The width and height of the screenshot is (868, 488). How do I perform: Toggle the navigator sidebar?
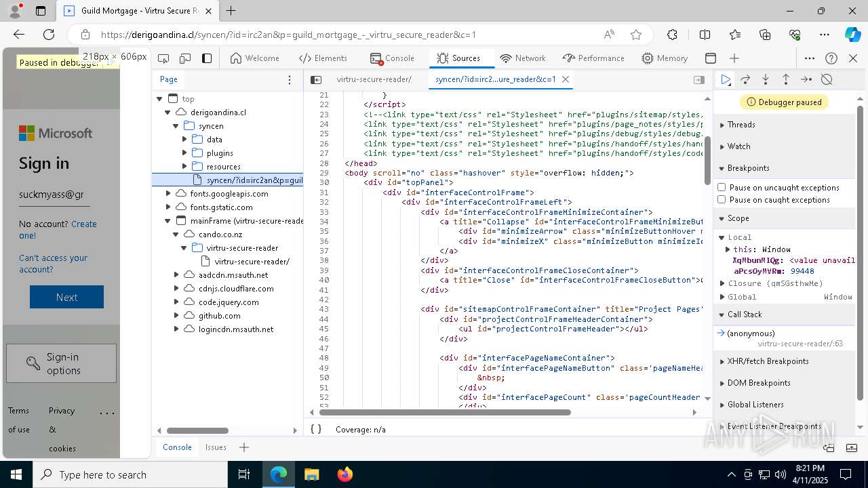[x=316, y=79]
